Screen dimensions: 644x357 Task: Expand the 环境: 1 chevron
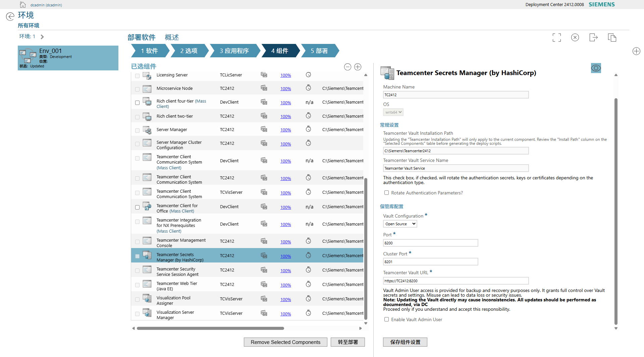tap(42, 37)
